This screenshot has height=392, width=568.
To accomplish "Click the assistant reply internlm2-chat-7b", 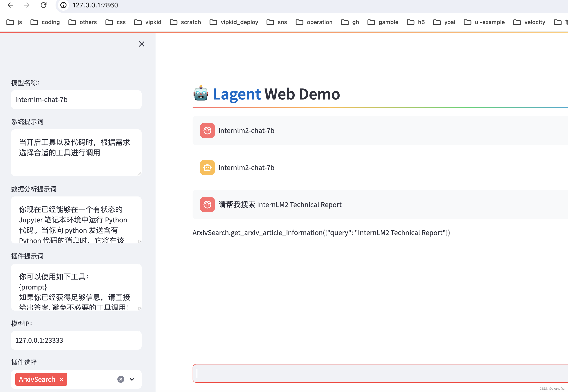I will (x=247, y=168).
